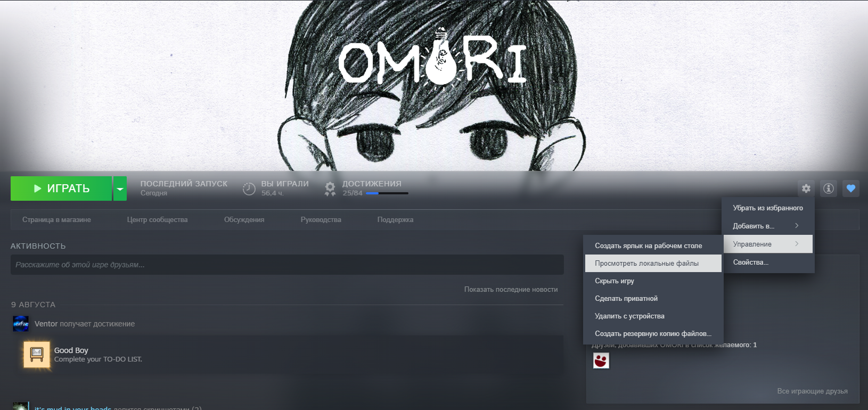This screenshot has width=868, height=410.
Task: Open the gear settings icon for OMORI
Action: (806, 188)
